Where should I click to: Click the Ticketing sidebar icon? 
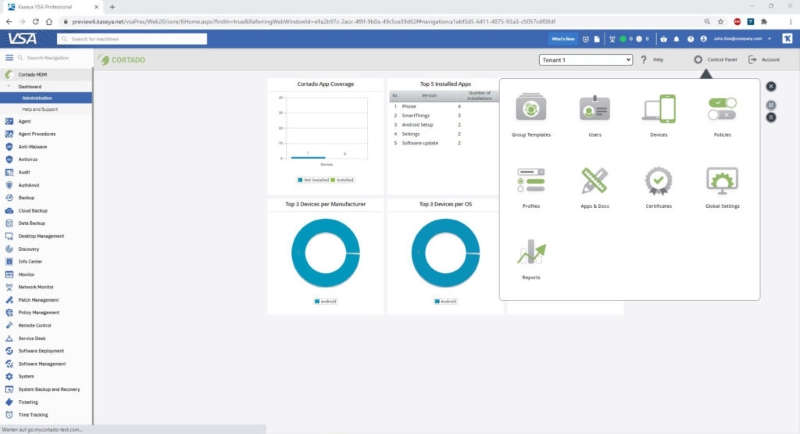pos(9,402)
